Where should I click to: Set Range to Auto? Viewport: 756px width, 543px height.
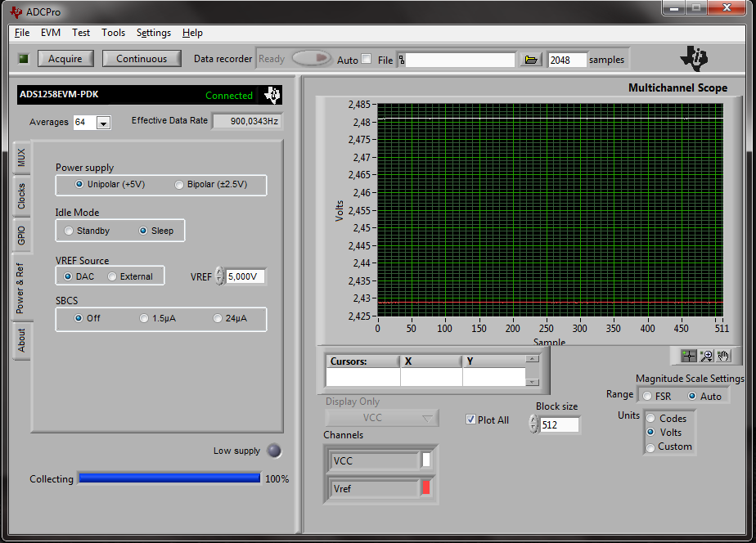click(692, 396)
